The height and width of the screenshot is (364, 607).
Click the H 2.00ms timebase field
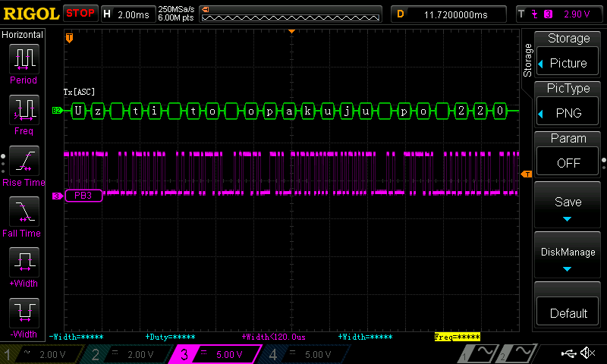(x=128, y=14)
